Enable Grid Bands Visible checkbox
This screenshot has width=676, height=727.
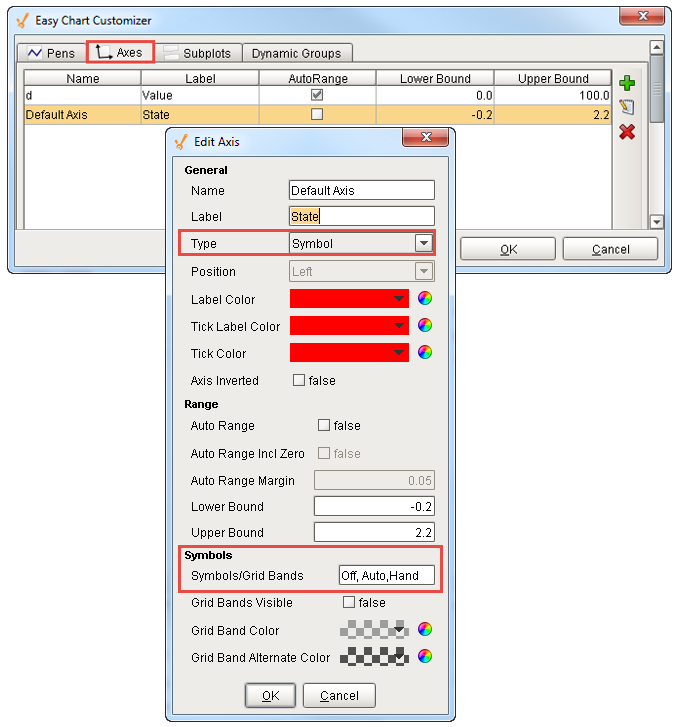349,603
